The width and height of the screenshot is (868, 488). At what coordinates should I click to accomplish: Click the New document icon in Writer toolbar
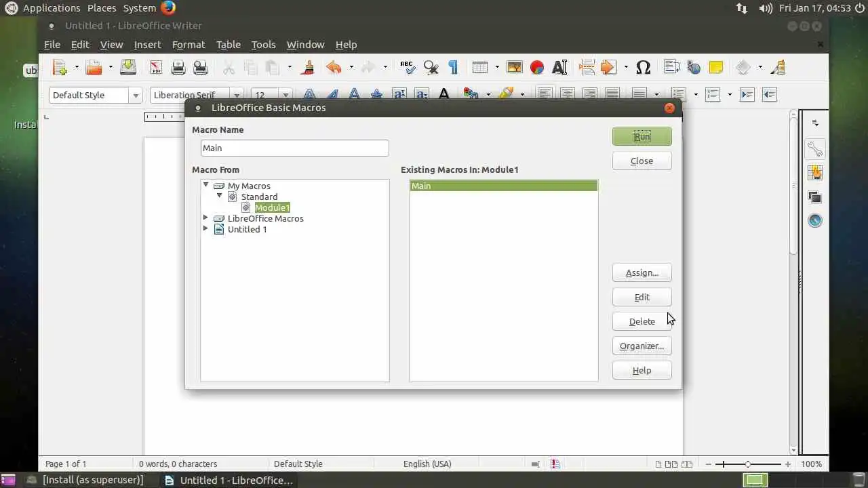60,67
